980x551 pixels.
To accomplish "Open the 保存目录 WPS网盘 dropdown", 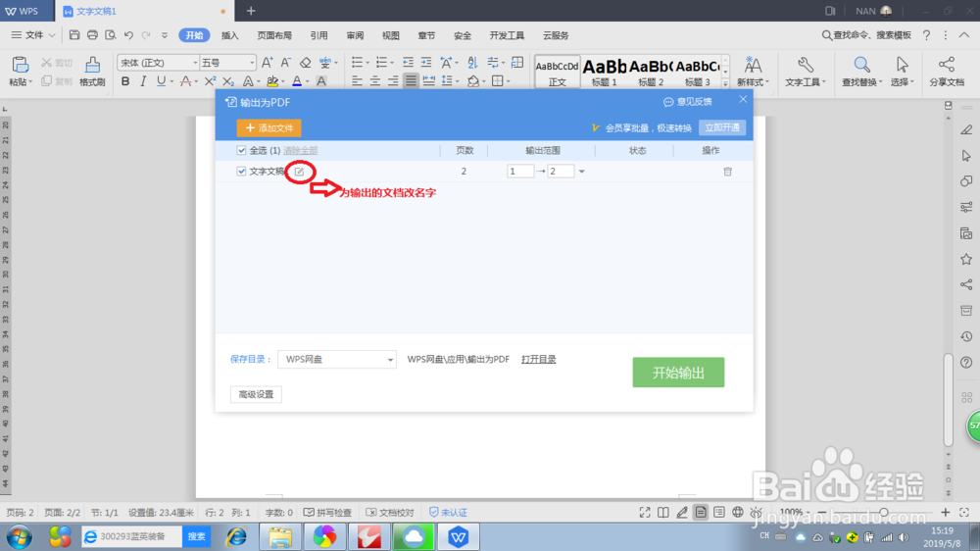I will 337,360.
